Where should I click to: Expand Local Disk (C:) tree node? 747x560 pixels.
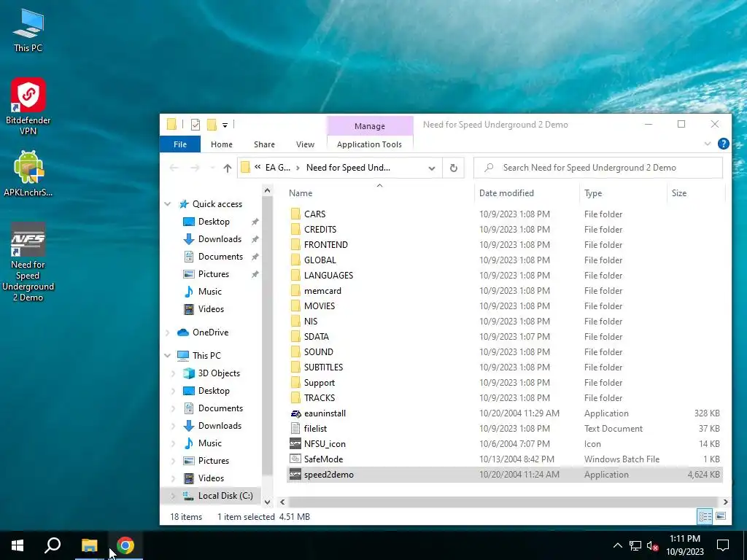click(x=174, y=496)
